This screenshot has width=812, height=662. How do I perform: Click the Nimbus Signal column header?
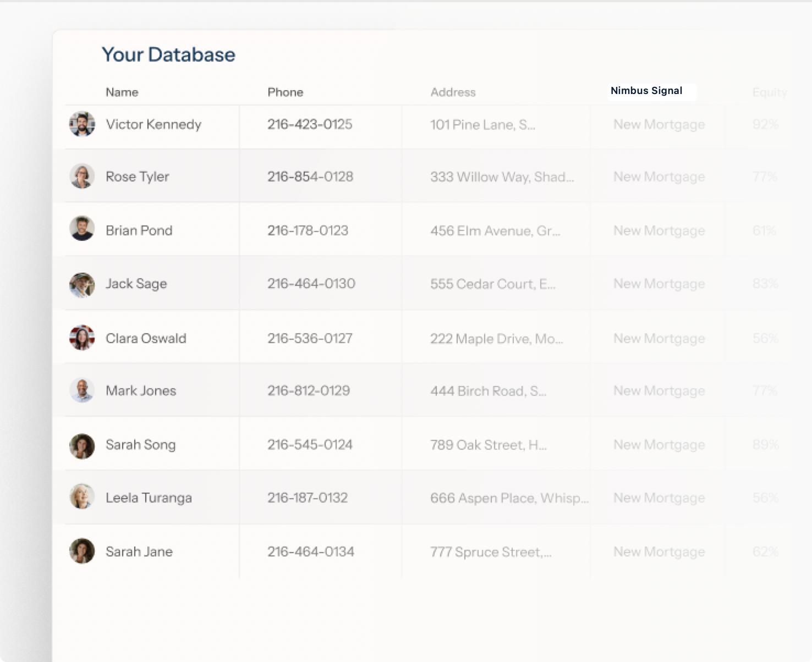pyautogui.click(x=646, y=91)
